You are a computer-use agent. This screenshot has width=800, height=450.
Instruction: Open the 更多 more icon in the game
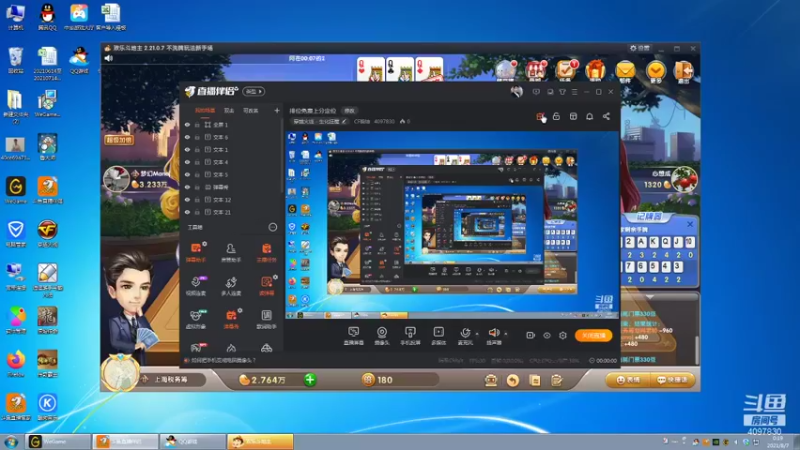click(x=656, y=70)
